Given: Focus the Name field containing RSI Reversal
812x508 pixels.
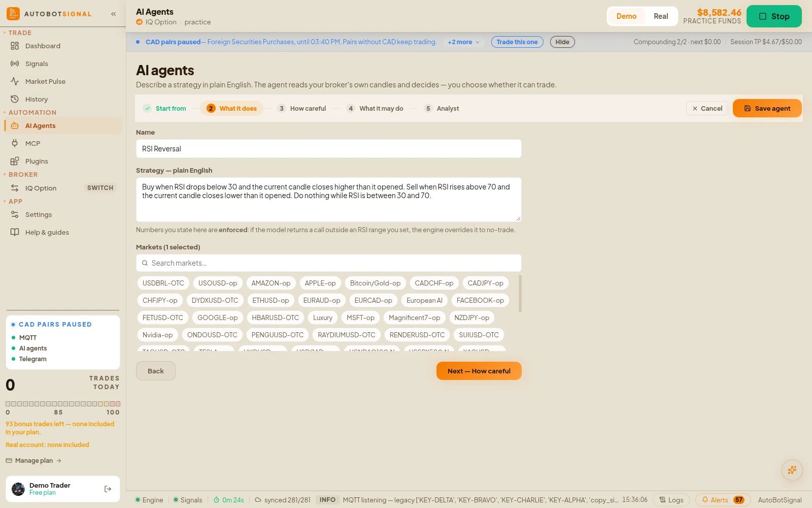Looking at the screenshot, I should click(328, 149).
